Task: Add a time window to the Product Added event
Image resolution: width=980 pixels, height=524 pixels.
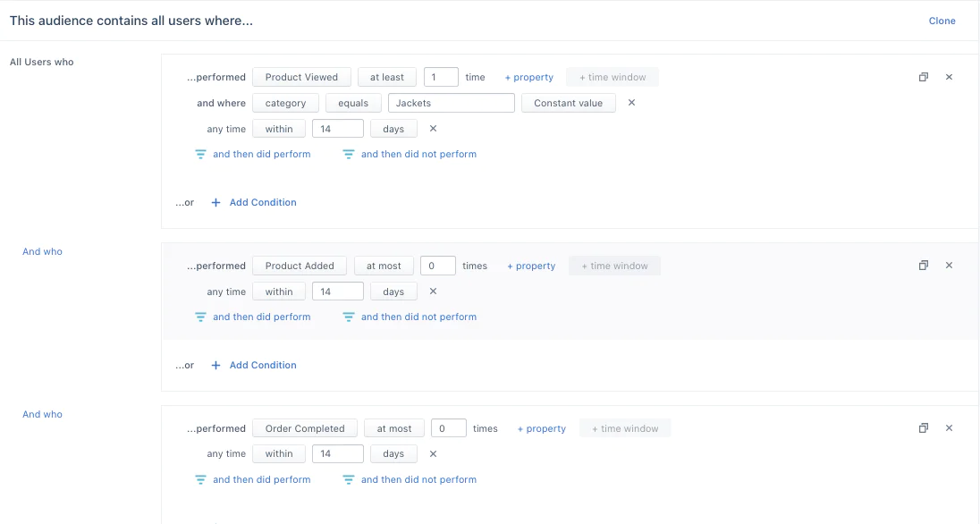Action: click(x=614, y=265)
